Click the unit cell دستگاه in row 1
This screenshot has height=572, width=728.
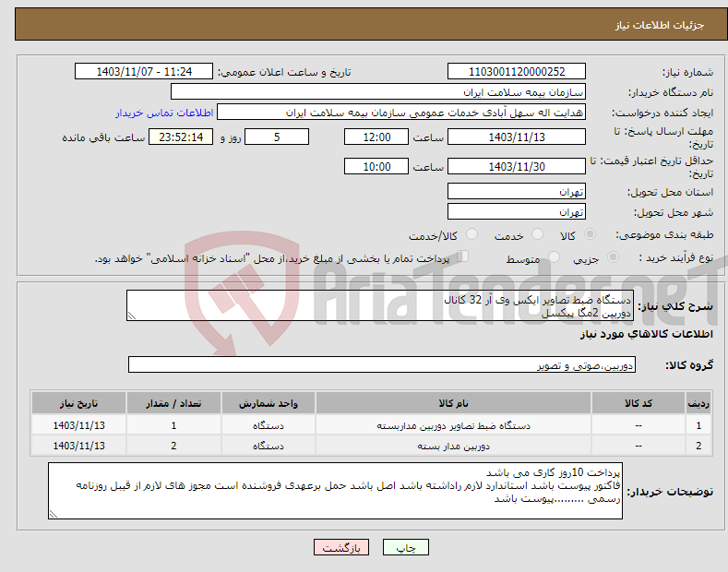268,425
